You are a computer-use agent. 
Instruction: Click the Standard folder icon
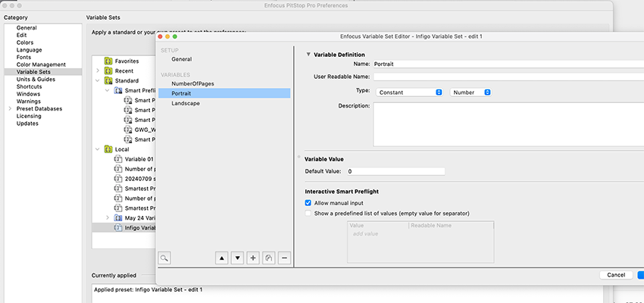tap(108, 80)
